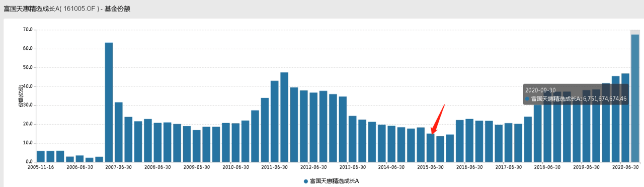Viewport: 644px width, 187px height.
Task: Click the y-axis title 份额(亿份)
Action: pyautogui.click(x=21, y=96)
